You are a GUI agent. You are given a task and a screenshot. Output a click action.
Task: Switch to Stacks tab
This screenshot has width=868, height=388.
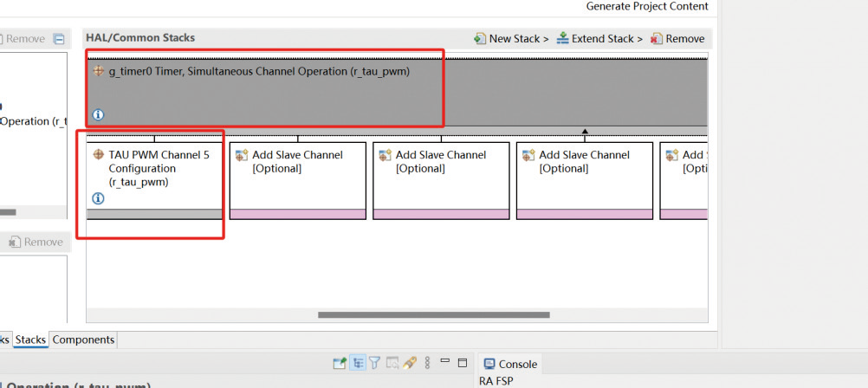(x=30, y=339)
